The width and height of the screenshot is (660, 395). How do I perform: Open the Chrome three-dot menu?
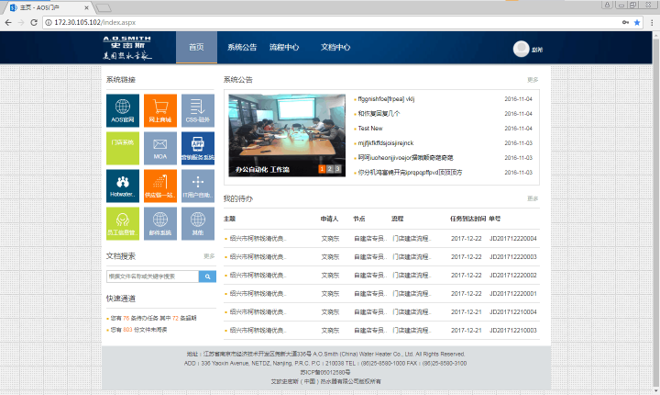(x=652, y=22)
